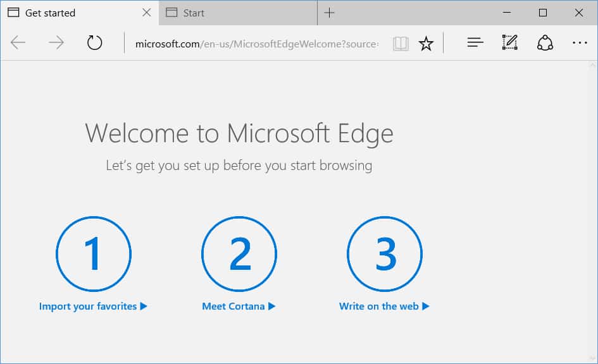The width and height of the screenshot is (598, 364).
Task: Click the circled number 1 step
Action: coord(94,253)
